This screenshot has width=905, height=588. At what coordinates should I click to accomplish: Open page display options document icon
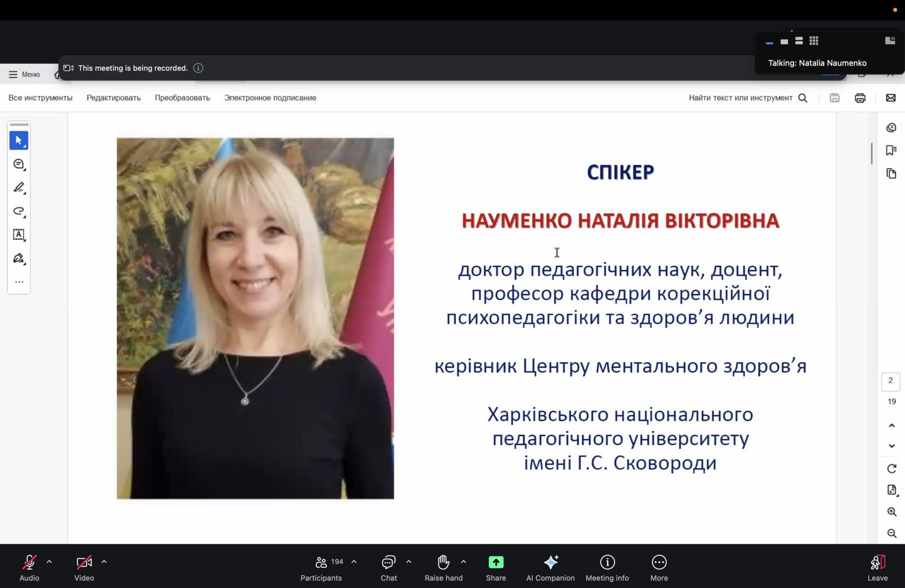[892, 490]
